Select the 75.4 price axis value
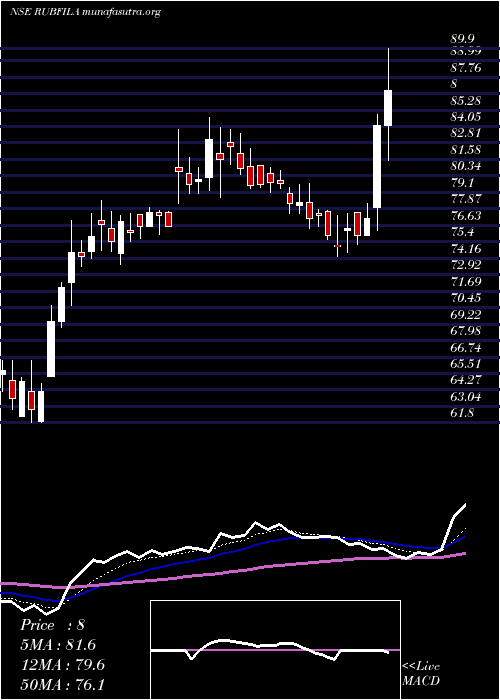Screen dimensions: 500x700 pos(463,232)
